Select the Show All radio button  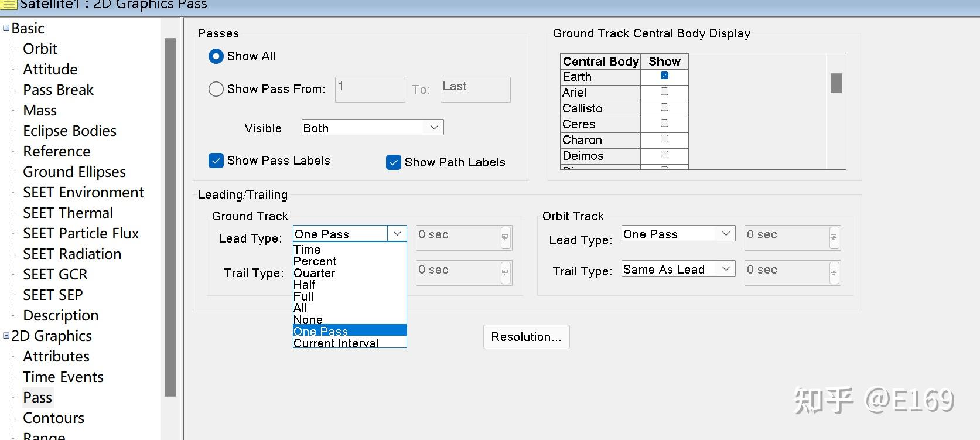click(x=216, y=56)
